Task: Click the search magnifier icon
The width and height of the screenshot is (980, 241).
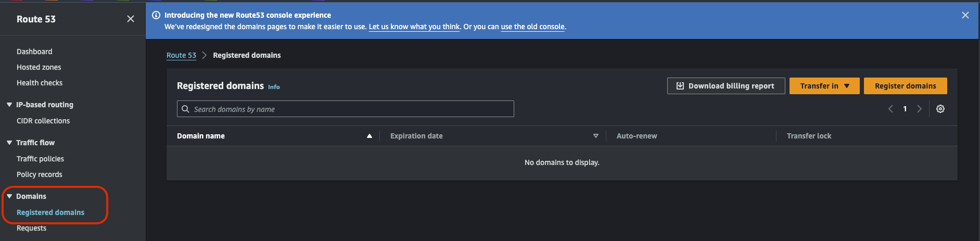Action: click(x=185, y=109)
